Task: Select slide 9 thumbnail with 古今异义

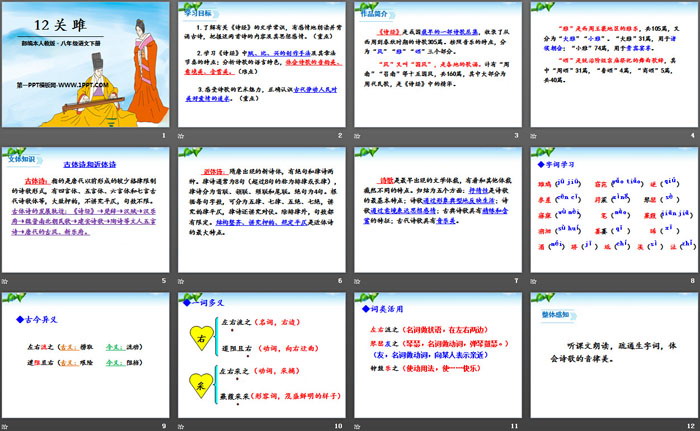Action: click(x=85, y=356)
